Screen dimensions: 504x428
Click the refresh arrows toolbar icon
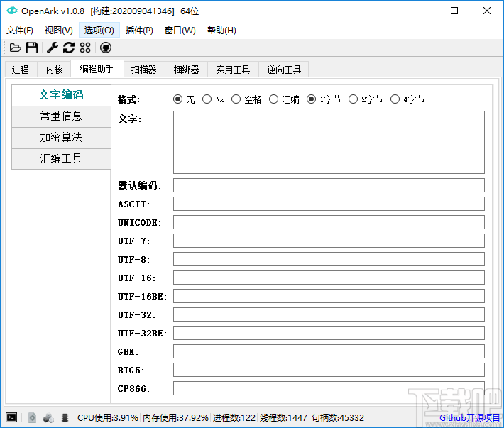(69, 48)
